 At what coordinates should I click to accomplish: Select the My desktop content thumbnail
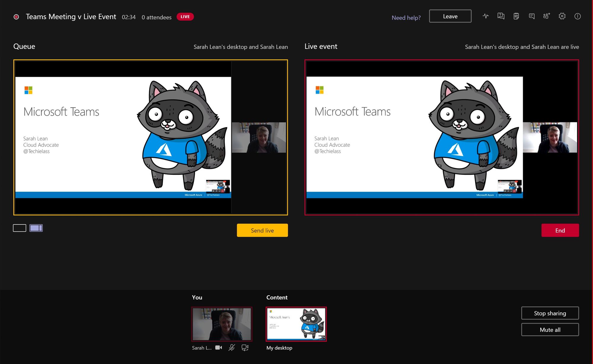pyautogui.click(x=296, y=324)
